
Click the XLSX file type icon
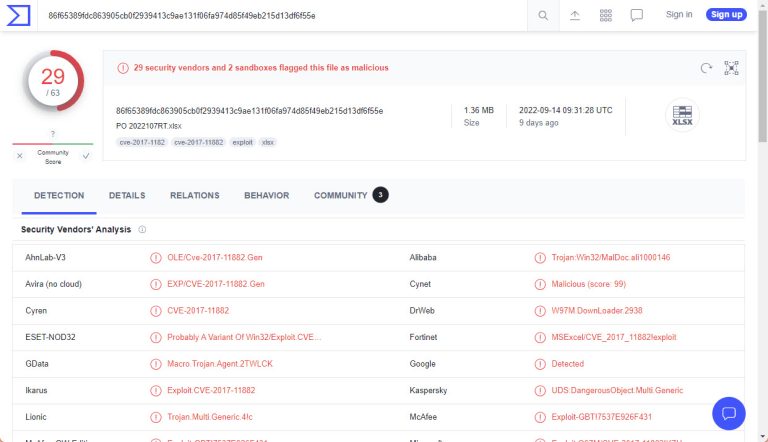(682, 116)
